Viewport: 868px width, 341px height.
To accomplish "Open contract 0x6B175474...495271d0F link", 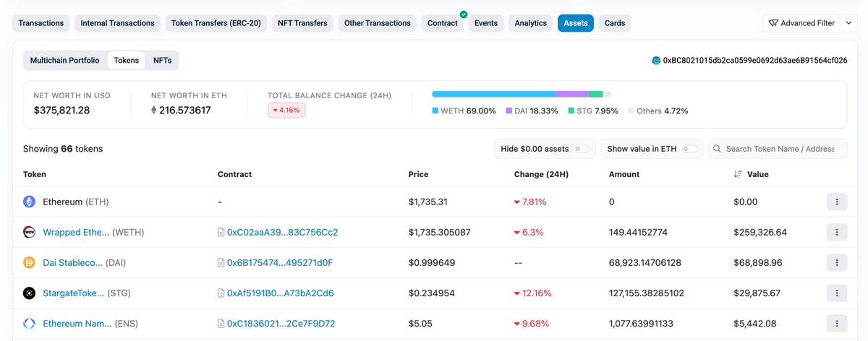I will (x=280, y=263).
